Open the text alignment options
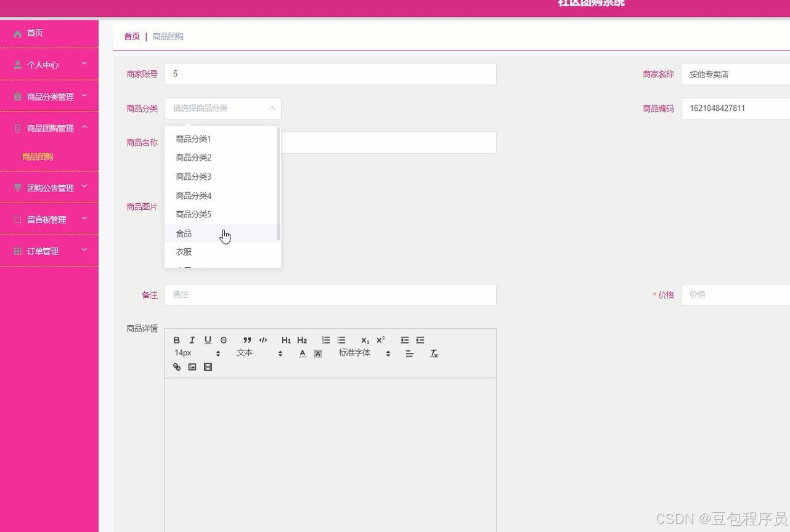Viewport: 790px width, 532px height. pyautogui.click(x=409, y=353)
